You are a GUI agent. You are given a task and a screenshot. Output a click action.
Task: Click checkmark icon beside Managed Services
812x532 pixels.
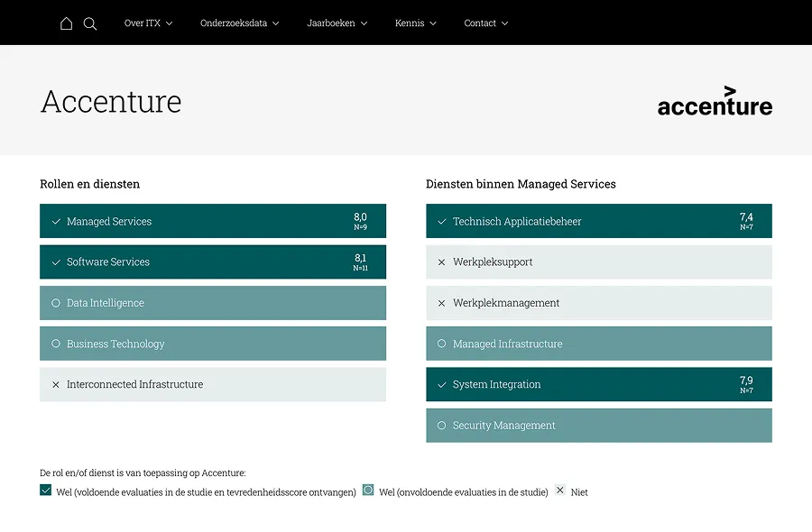click(56, 222)
